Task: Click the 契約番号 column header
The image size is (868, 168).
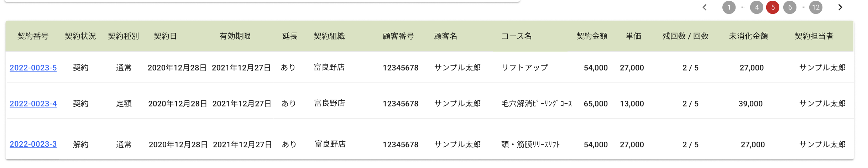Action: tap(33, 36)
